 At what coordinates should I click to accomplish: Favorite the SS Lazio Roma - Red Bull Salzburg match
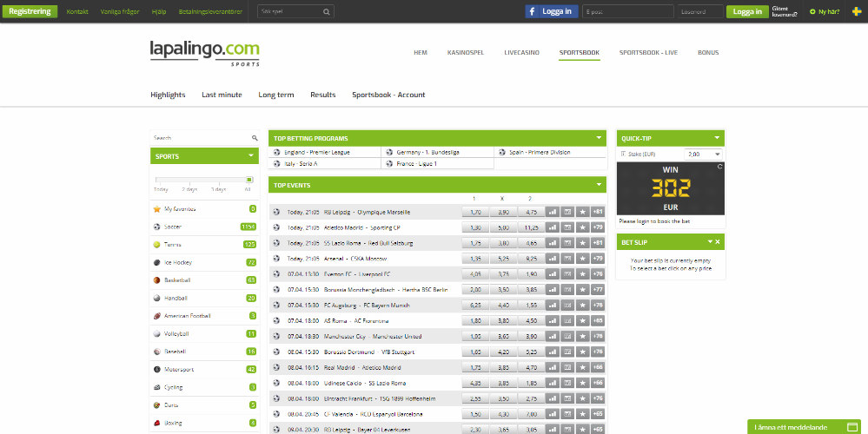(x=582, y=243)
